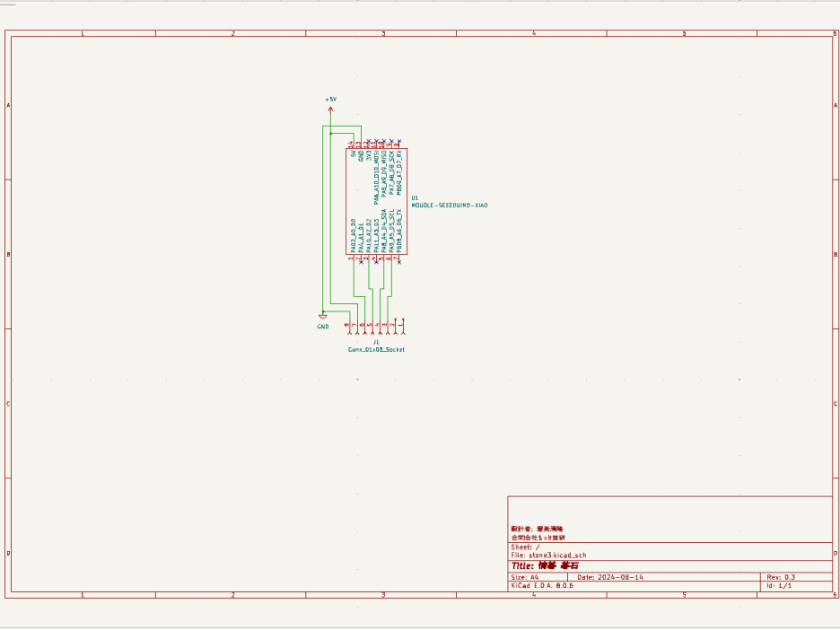Screen dimensions: 840x630
Task: Select the J1 reference label
Action: pyautogui.click(x=376, y=342)
